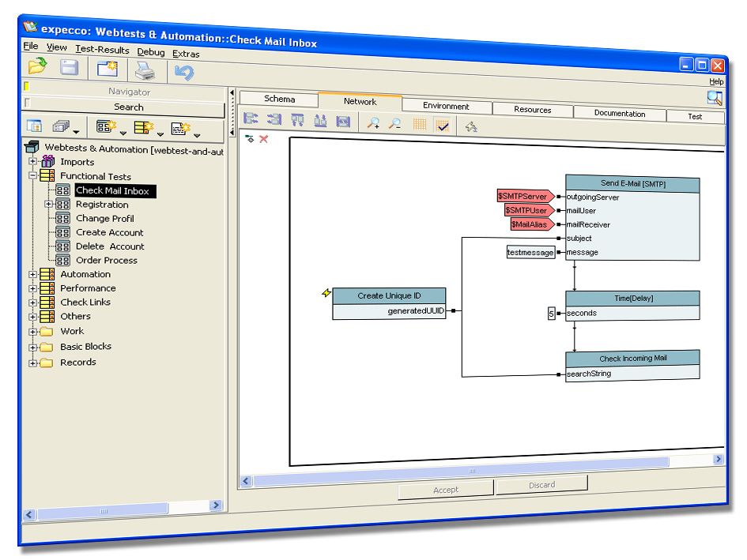Click the zoom out magnifier icon

[394, 123]
